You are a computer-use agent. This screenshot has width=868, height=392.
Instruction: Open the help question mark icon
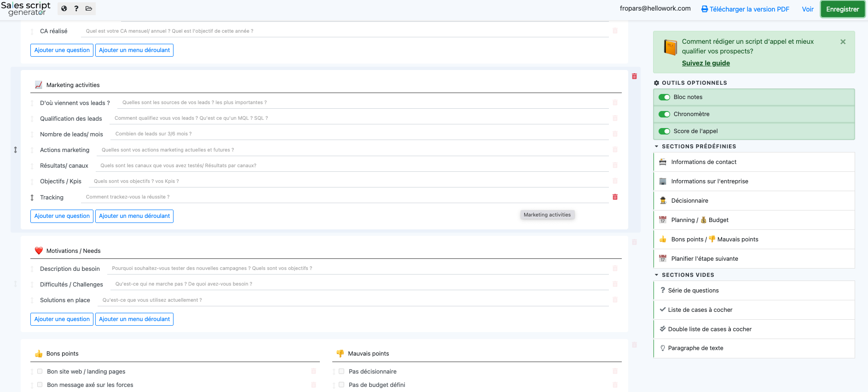pyautogui.click(x=76, y=8)
